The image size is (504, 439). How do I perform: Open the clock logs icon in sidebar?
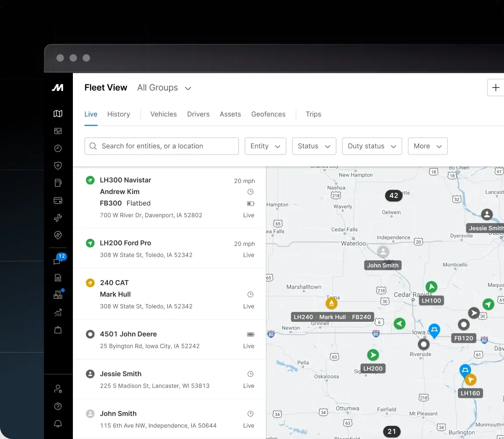(x=58, y=148)
